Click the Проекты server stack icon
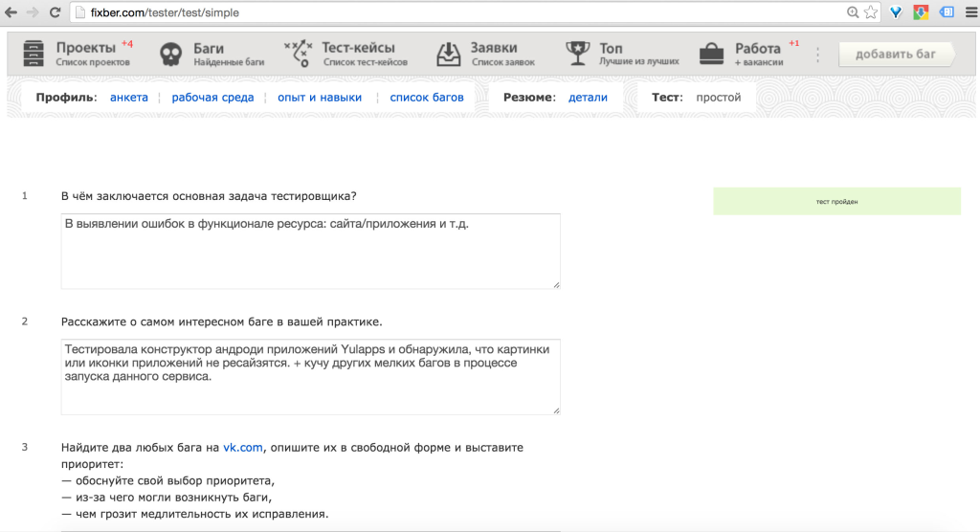Screen dimensions: 980x532 coord(33,54)
